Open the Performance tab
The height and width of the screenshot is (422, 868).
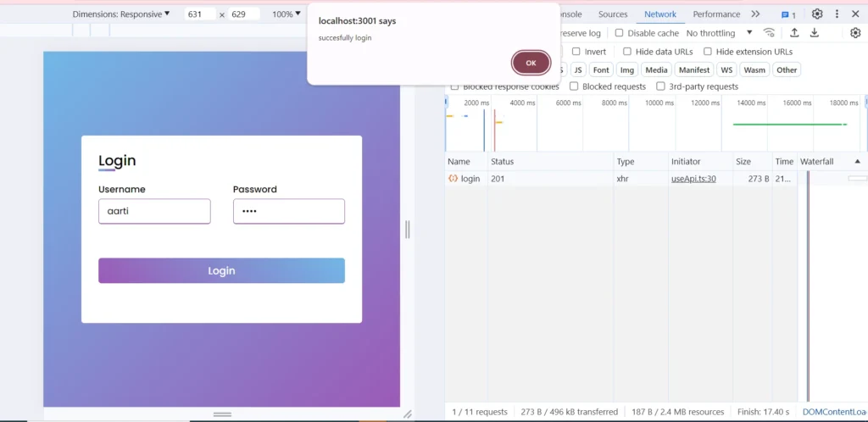pos(716,14)
